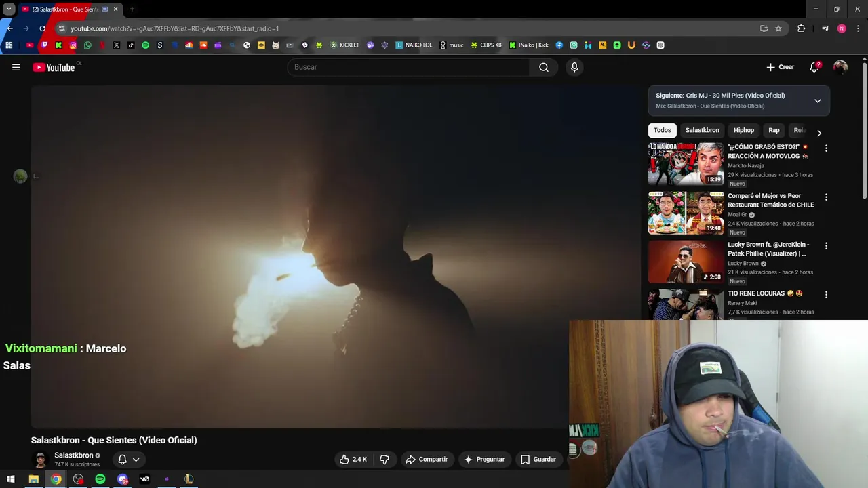Open the Windows Start menu
Screen dimensions: 868x488
coord(11,479)
